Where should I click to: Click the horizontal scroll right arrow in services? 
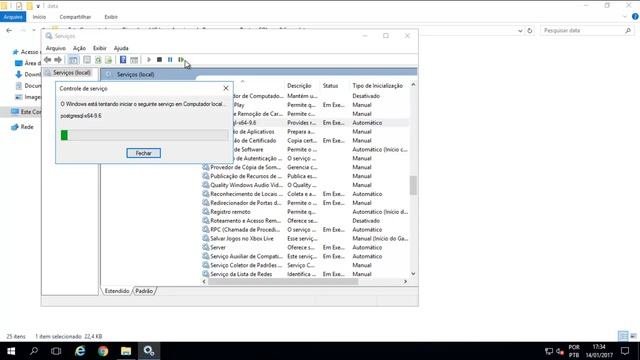point(405,282)
